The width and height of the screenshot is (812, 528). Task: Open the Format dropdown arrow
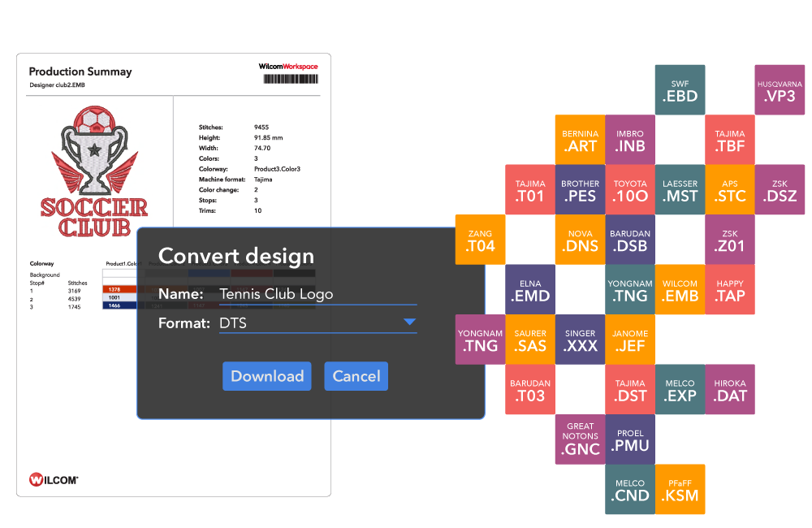[409, 322]
